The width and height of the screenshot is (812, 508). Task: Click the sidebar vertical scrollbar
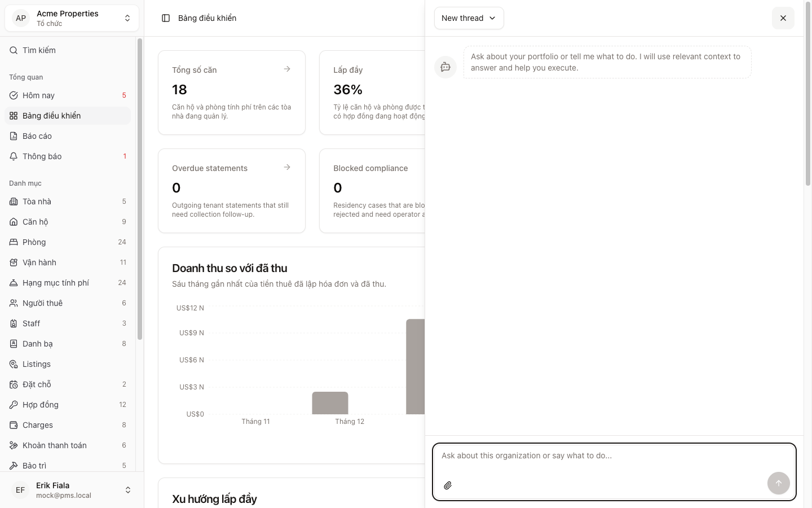pyautogui.click(x=140, y=189)
